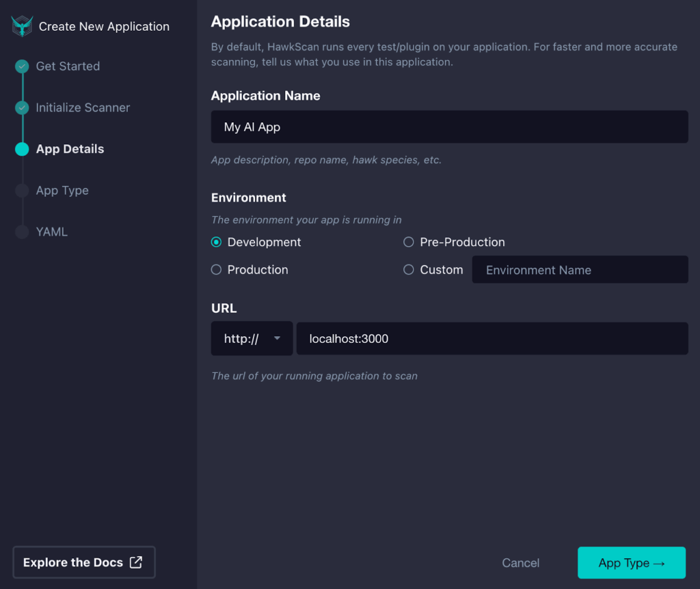Choose the Production radio button
700x589 pixels.
[216, 269]
